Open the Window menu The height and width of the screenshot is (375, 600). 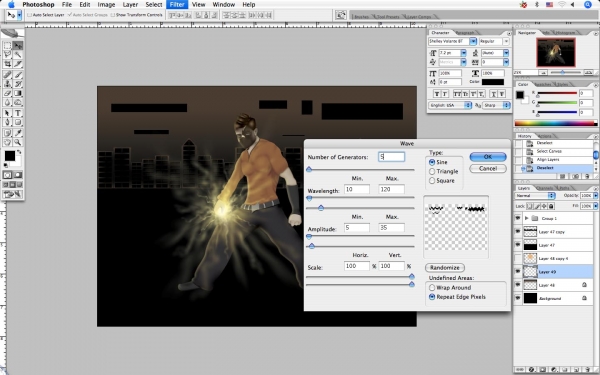[x=223, y=5]
